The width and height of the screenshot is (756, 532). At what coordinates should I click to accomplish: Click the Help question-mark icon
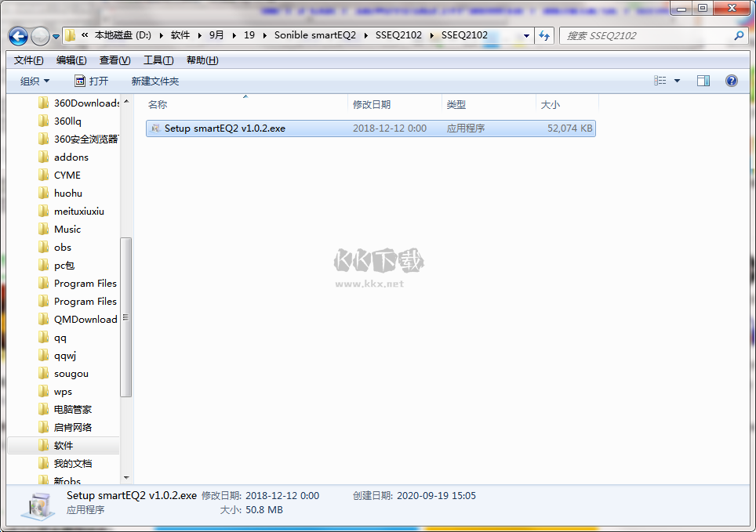tap(732, 80)
